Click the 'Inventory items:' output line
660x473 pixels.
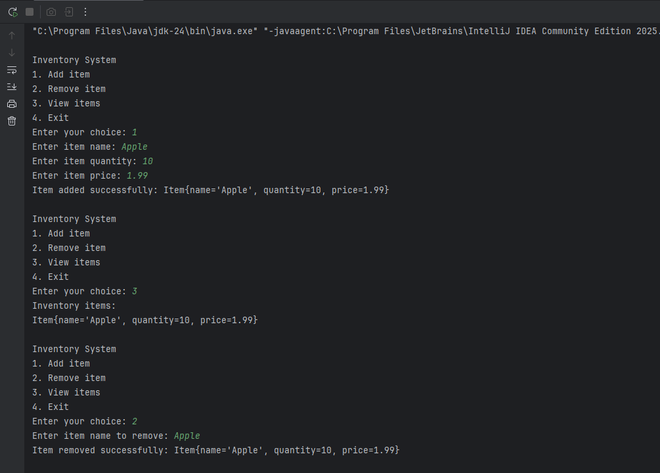pos(74,306)
